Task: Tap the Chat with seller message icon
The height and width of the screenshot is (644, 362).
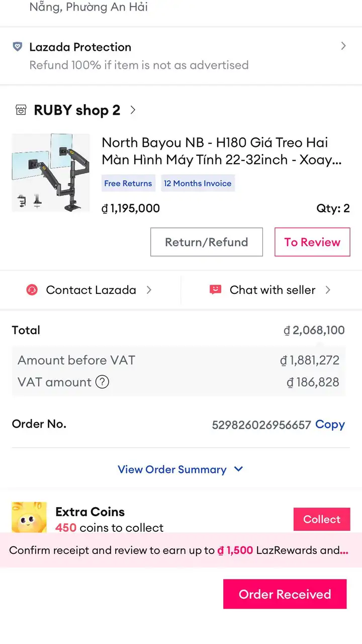Action: coord(216,290)
